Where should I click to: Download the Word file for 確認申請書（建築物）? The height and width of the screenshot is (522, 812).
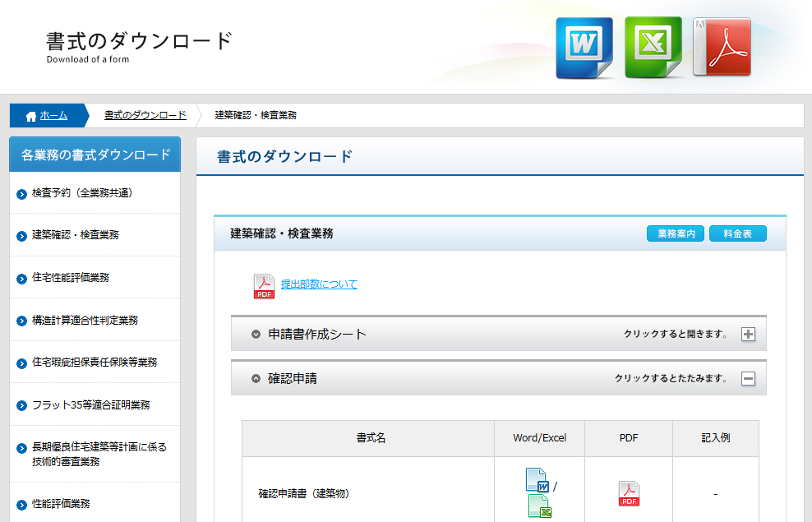(x=537, y=479)
